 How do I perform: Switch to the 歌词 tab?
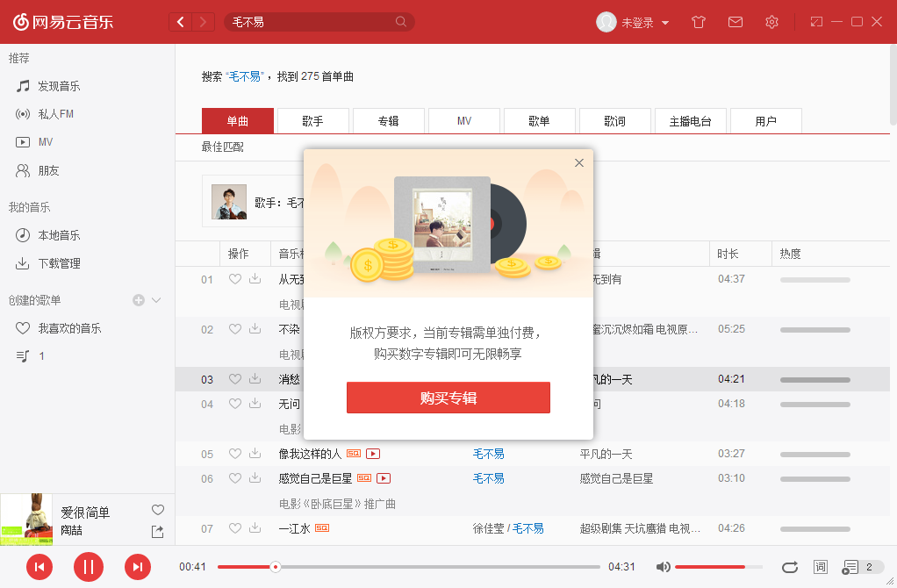click(x=615, y=121)
